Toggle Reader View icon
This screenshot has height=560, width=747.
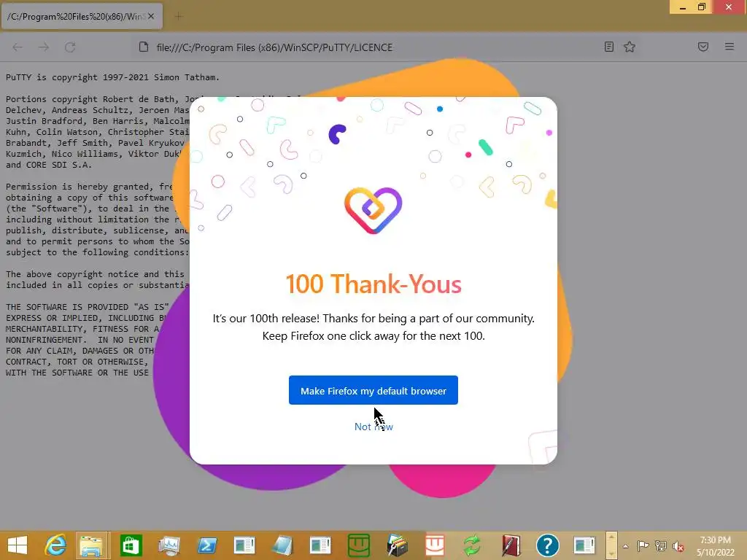(x=609, y=47)
